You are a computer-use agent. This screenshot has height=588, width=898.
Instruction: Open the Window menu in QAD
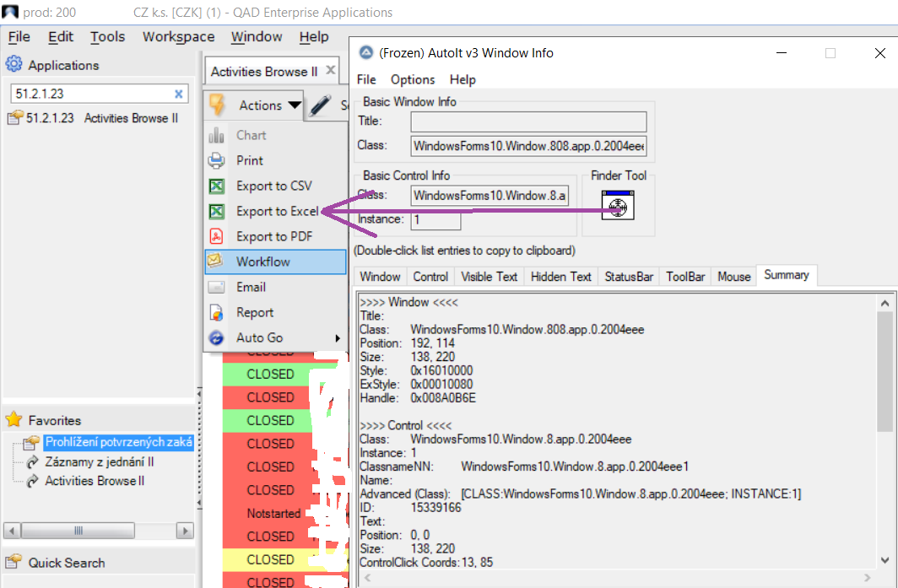(257, 36)
